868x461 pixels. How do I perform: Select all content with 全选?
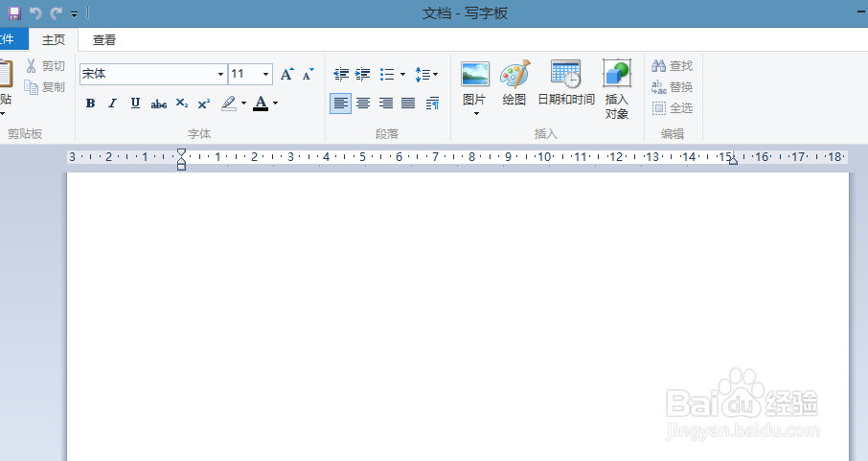point(672,107)
